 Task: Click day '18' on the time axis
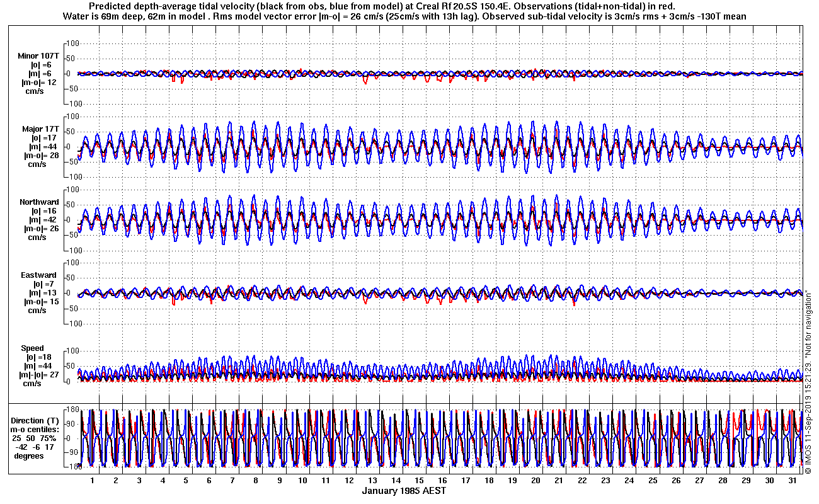tap(489, 480)
